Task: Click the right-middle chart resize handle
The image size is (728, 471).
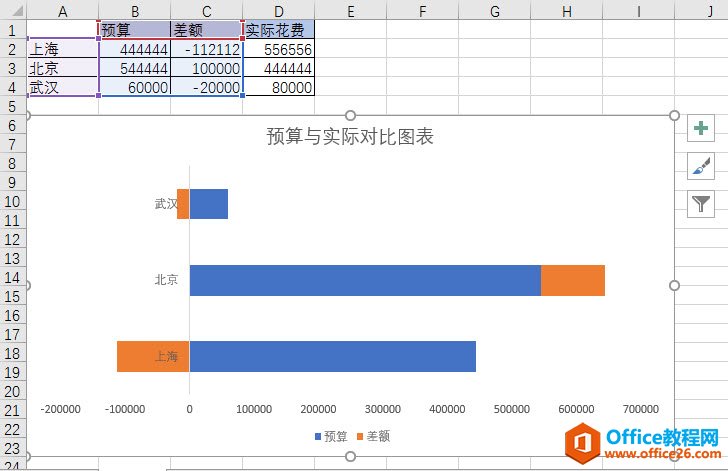Action: point(674,285)
